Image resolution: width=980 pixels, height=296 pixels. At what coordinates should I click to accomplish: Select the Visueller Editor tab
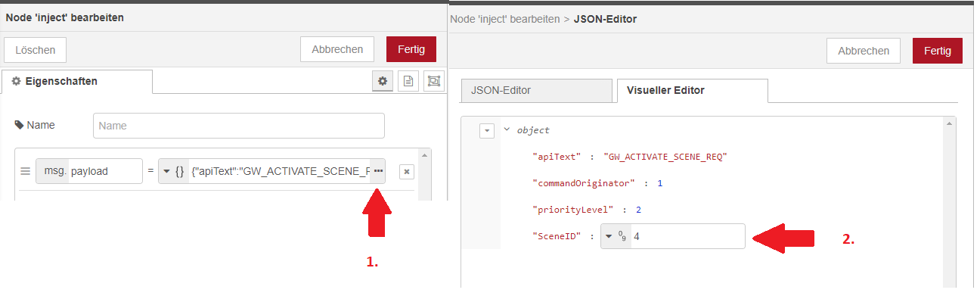point(692,90)
